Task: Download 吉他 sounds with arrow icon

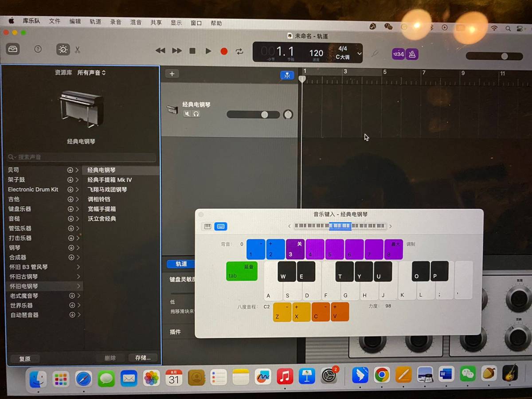Action: tap(70, 199)
